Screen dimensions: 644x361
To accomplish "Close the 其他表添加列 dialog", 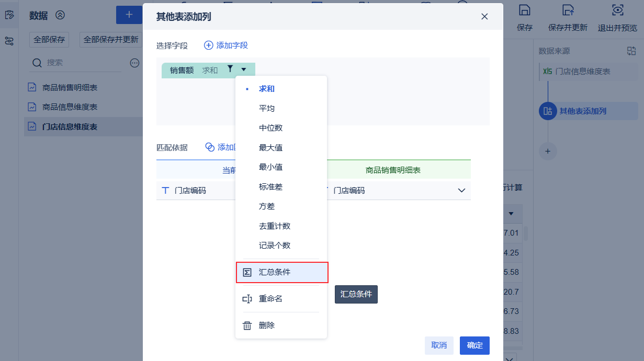I will pyautogui.click(x=484, y=16).
